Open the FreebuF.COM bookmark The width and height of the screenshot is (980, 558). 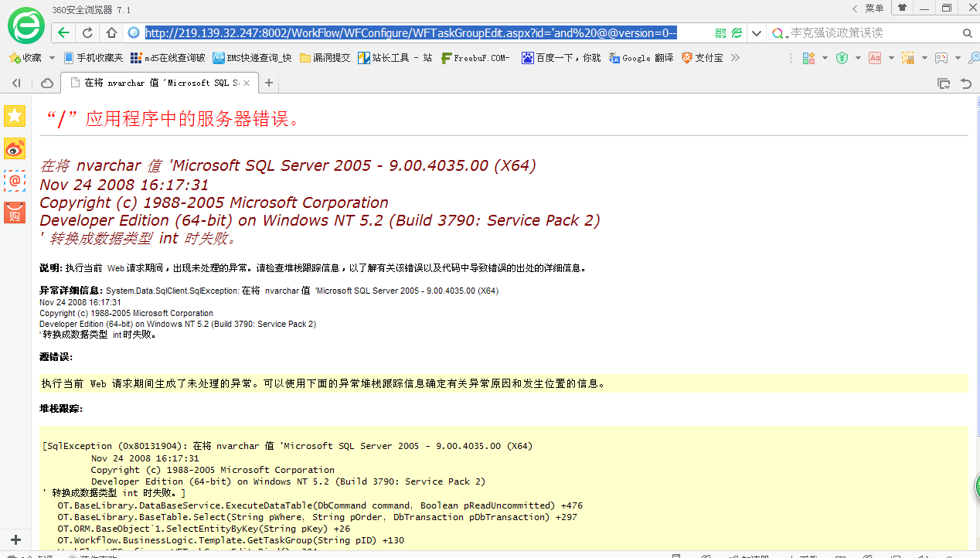[x=475, y=58]
